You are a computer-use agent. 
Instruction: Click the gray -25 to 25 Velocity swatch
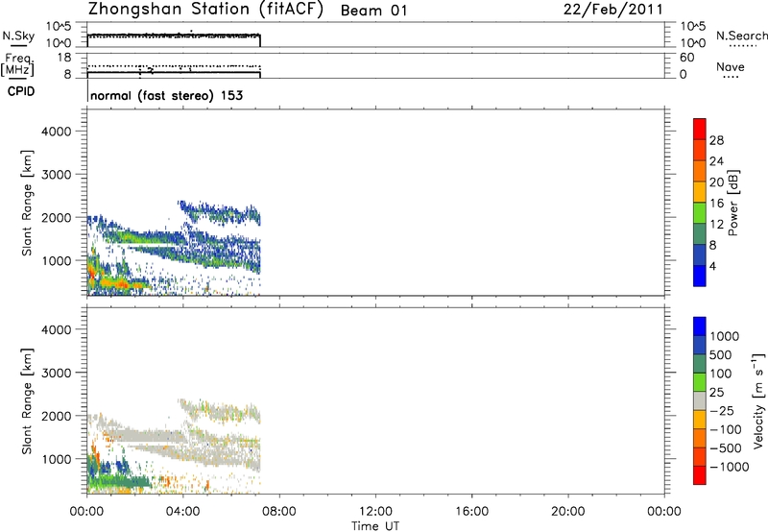tap(700, 400)
